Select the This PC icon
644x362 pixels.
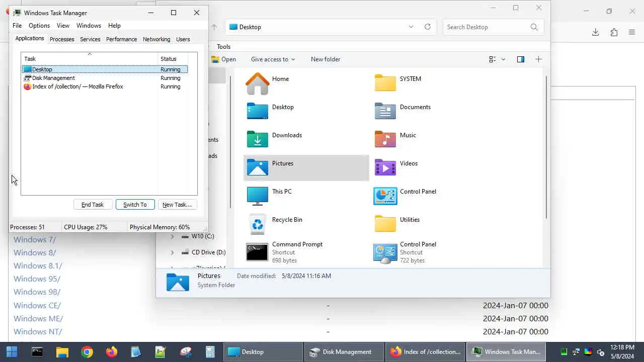pyautogui.click(x=257, y=196)
